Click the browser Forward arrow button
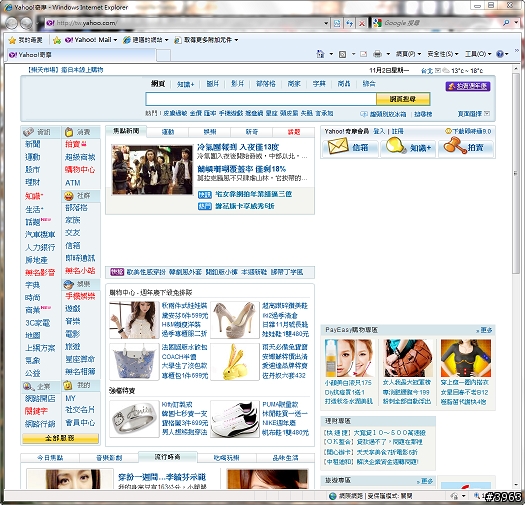 (26, 23)
